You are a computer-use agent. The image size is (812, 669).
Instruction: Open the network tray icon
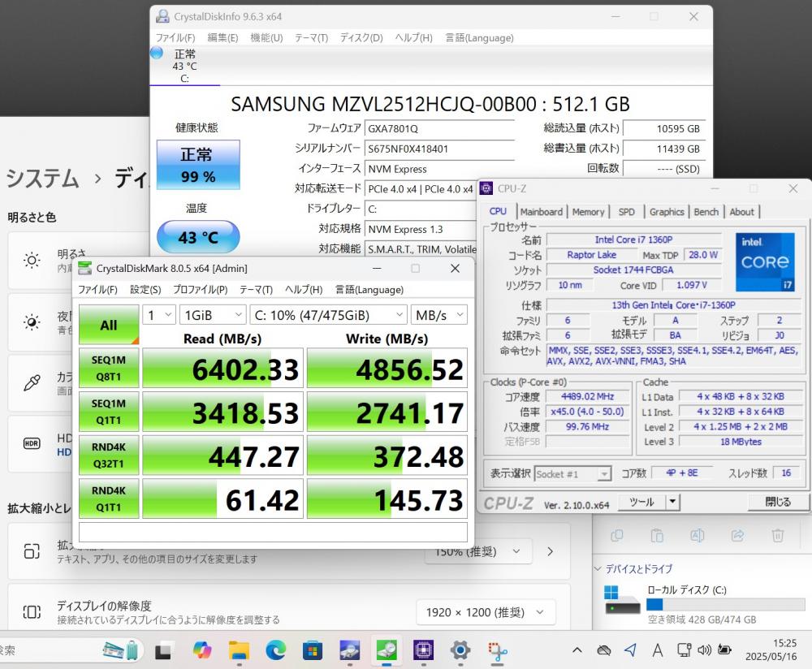(684, 650)
